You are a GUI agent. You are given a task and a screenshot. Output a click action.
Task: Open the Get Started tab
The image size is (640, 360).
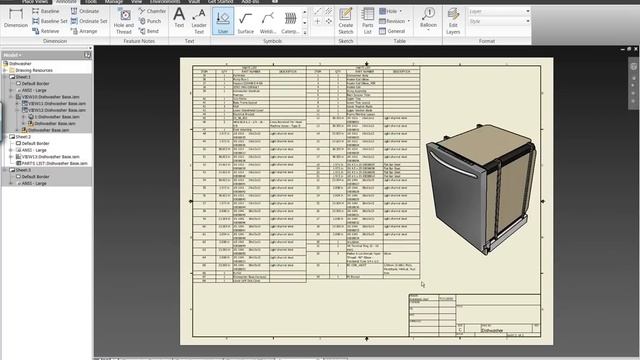220,2
